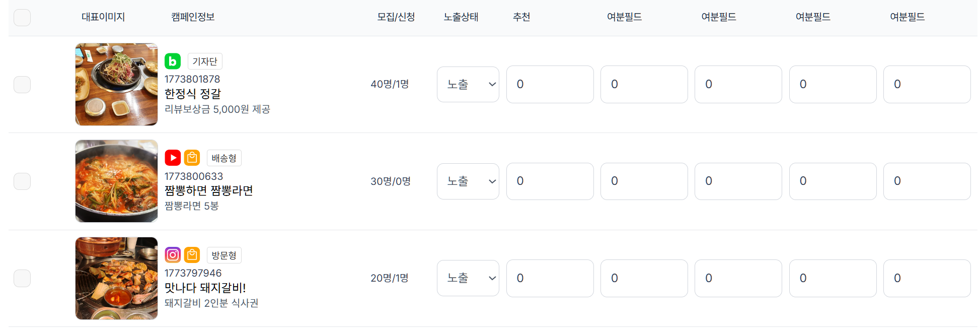Open the 노출 dropdown for 한정식 정갈
Viewport: 980px width, 329px height.
[x=468, y=84]
